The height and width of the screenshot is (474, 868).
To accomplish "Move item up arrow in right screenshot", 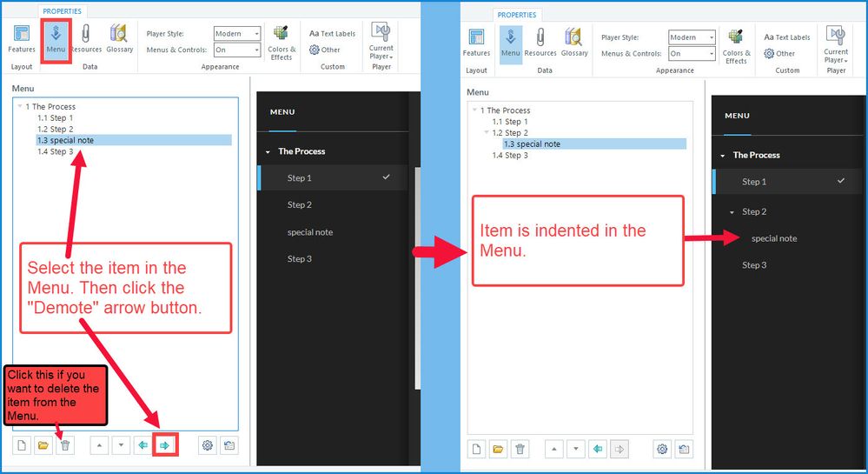I will (554, 449).
